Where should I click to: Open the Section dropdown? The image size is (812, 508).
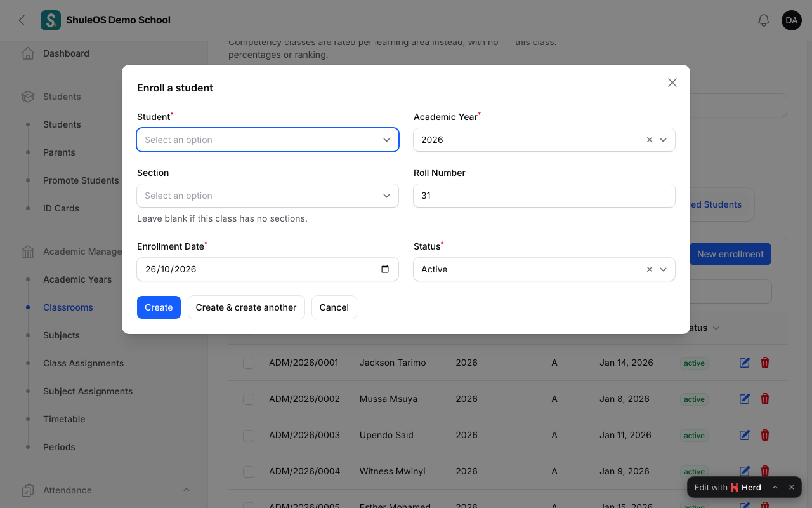(268, 196)
